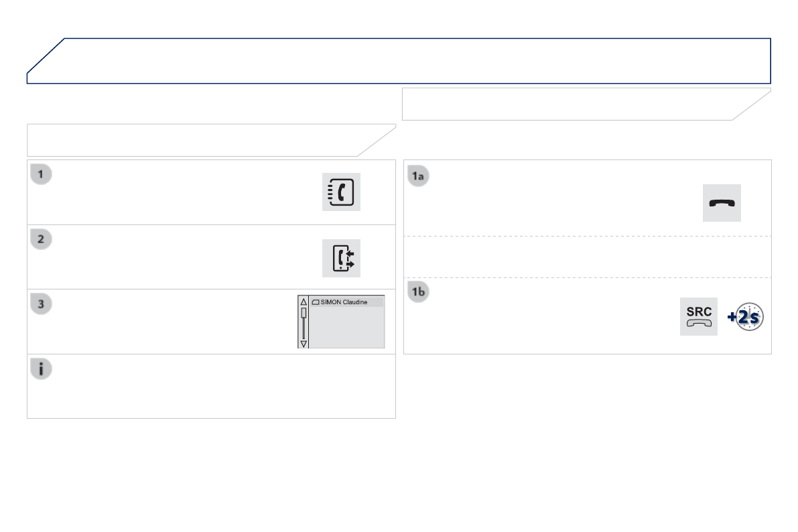Viewport: 798px width, 532px height.
Task: Click the folder icon beside SIMON Claudine
Action: click(x=316, y=302)
